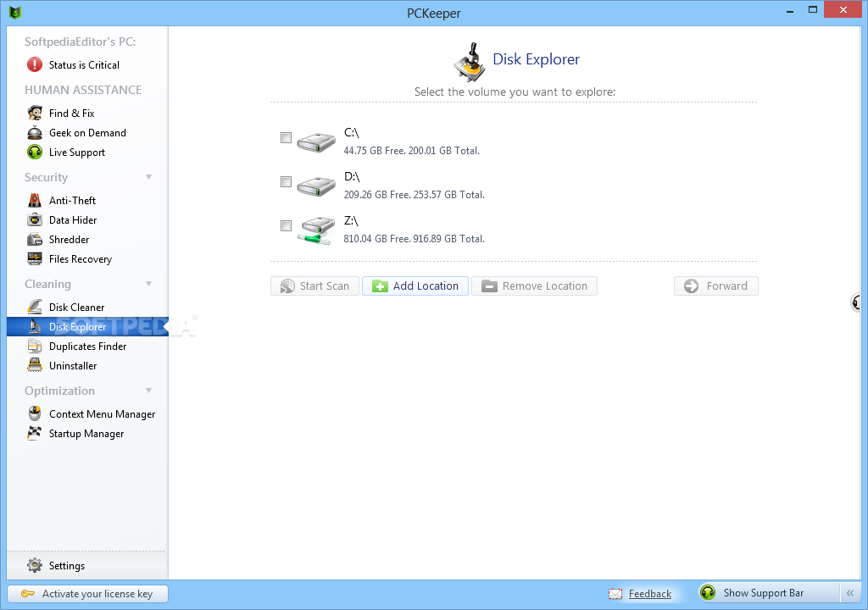Click the Shredder icon
The image size is (868, 610).
pyautogui.click(x=35, y=239)
